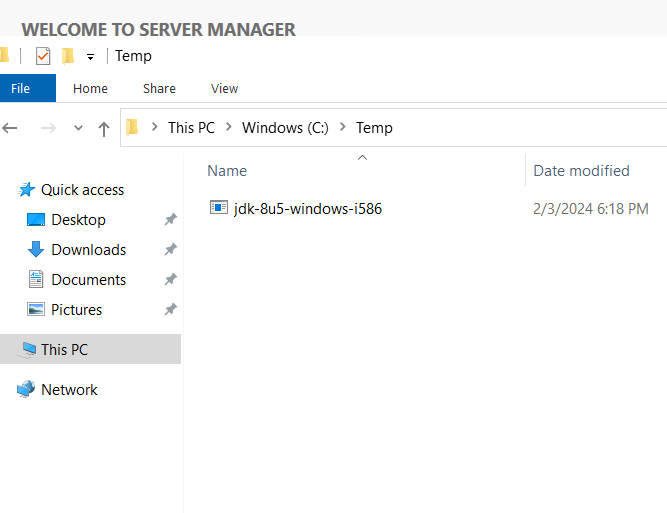Click the Network globe icon
The width and height of the screenshot is (667, 513).
26,389
